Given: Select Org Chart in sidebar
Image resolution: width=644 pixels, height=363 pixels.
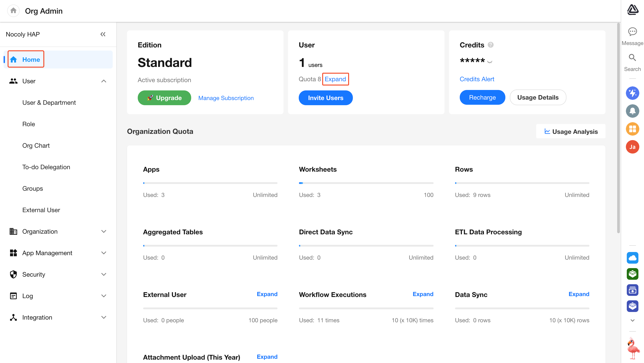Looking at the screenshot, I should 36,146.
